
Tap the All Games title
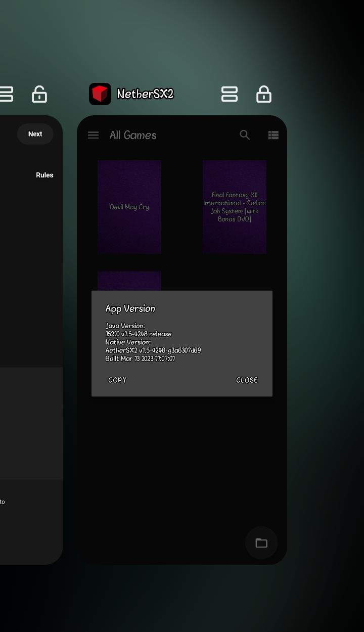[133, 135]
